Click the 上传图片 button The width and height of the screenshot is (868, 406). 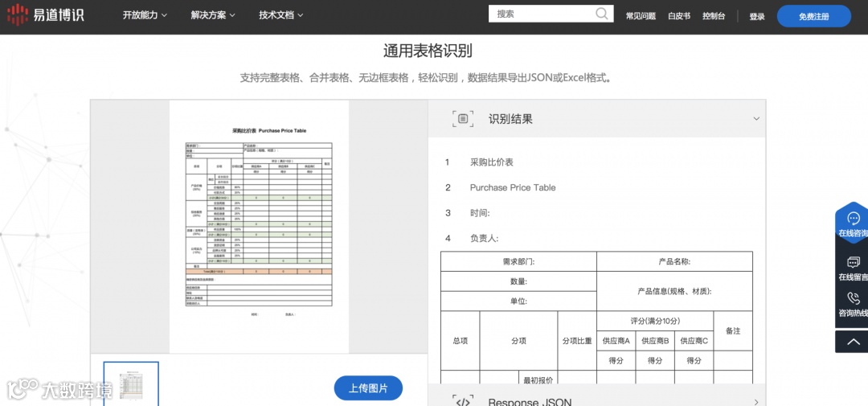pos(368,388)
